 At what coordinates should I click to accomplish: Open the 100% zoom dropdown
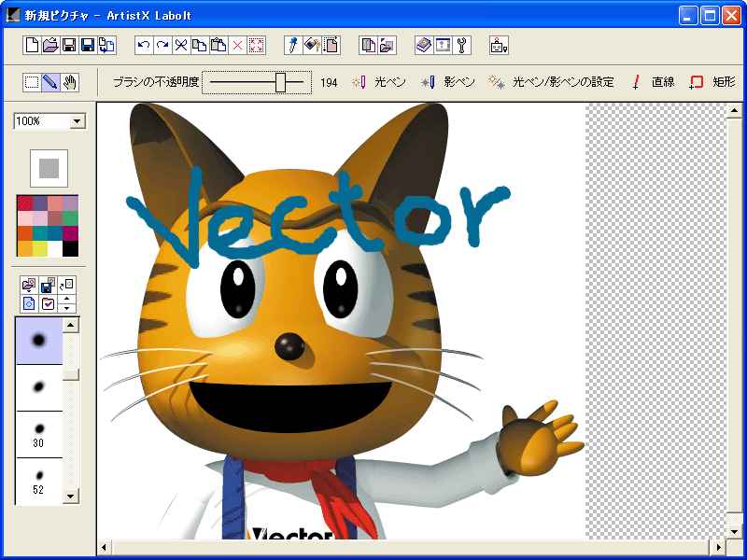point(78,121)
